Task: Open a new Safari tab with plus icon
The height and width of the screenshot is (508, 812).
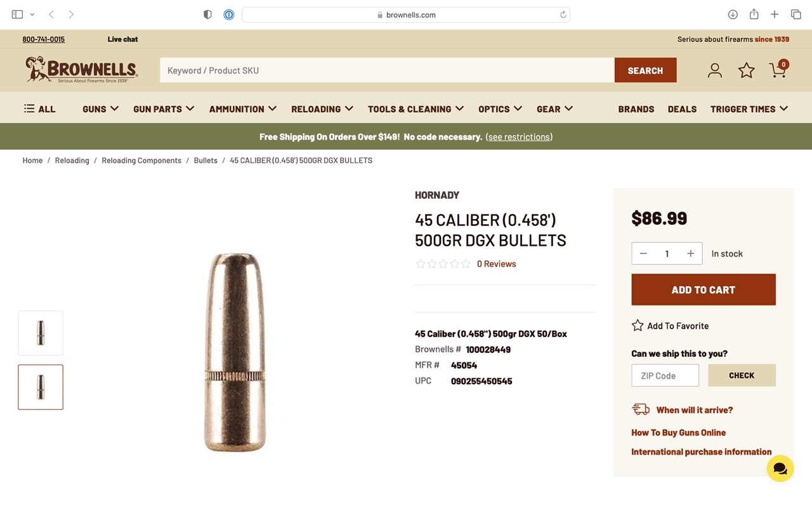Action: coord(775,15)
